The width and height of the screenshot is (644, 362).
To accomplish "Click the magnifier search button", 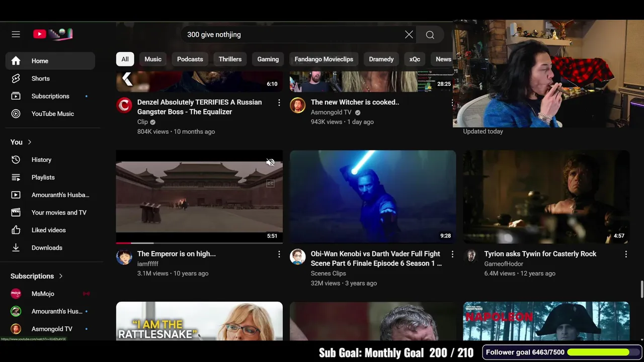I will (x=430, y=35).
